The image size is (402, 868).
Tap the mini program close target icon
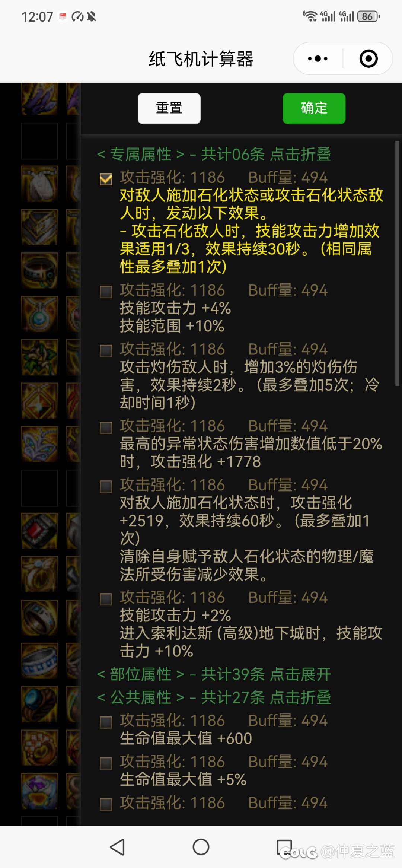click(368, 58)
